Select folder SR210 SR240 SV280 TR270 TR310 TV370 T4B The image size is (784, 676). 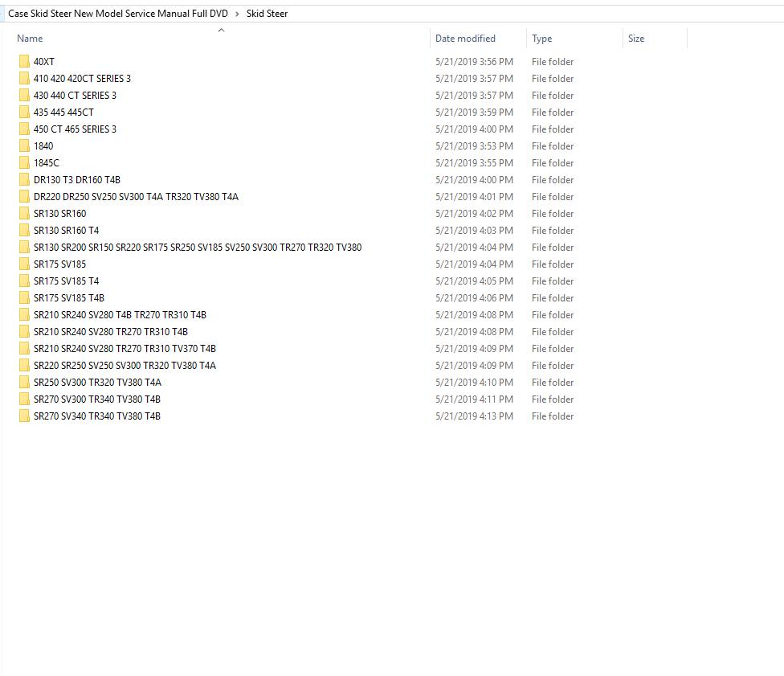click(x=125, y=348)
